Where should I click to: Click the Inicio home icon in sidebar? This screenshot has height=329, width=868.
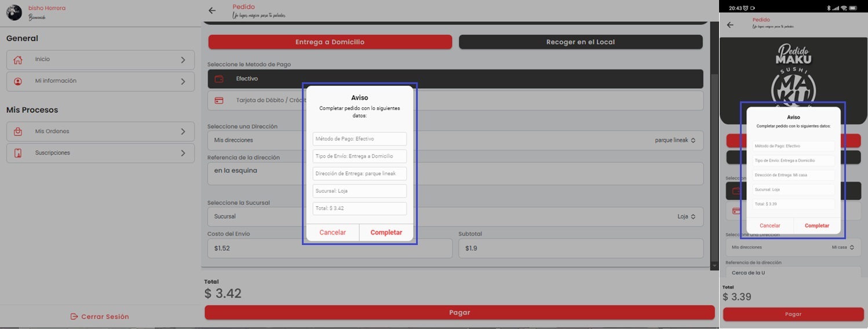coord(18,60)
